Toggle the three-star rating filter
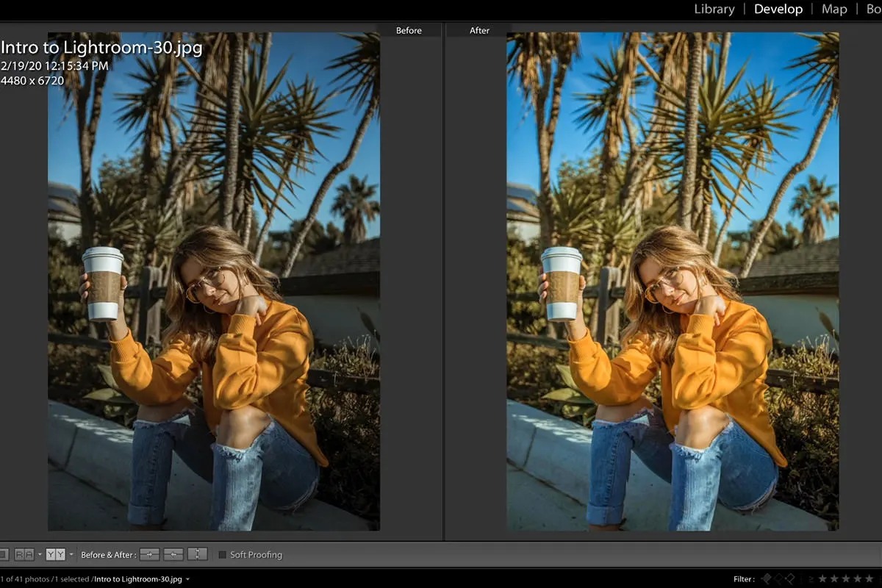 845,578
